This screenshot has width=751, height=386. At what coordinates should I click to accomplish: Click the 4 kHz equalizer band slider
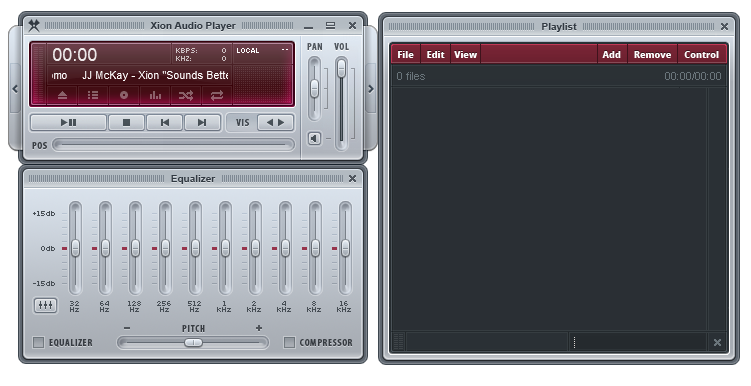(285, 248)
